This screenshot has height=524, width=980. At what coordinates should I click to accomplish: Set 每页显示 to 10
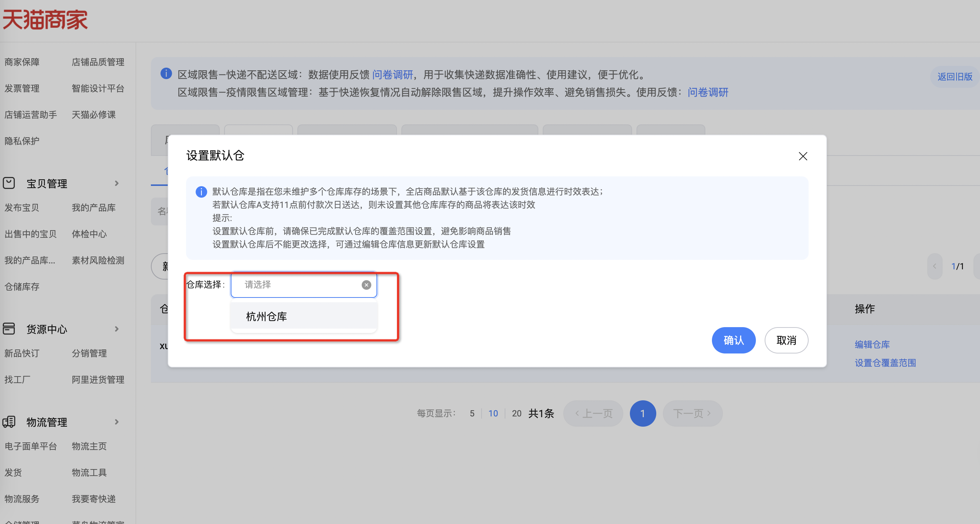tap(493, 413)
